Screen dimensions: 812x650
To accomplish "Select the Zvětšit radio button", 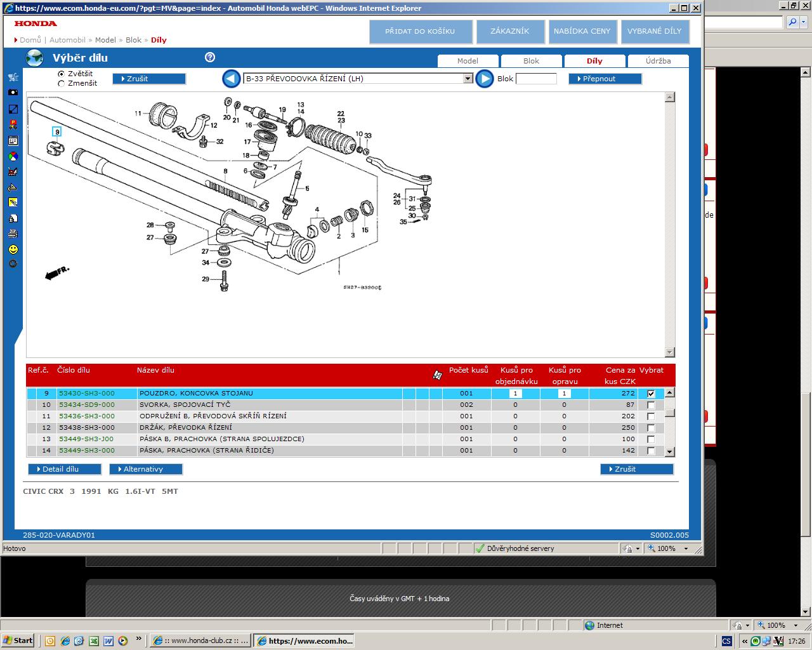I will coord(62,74).
